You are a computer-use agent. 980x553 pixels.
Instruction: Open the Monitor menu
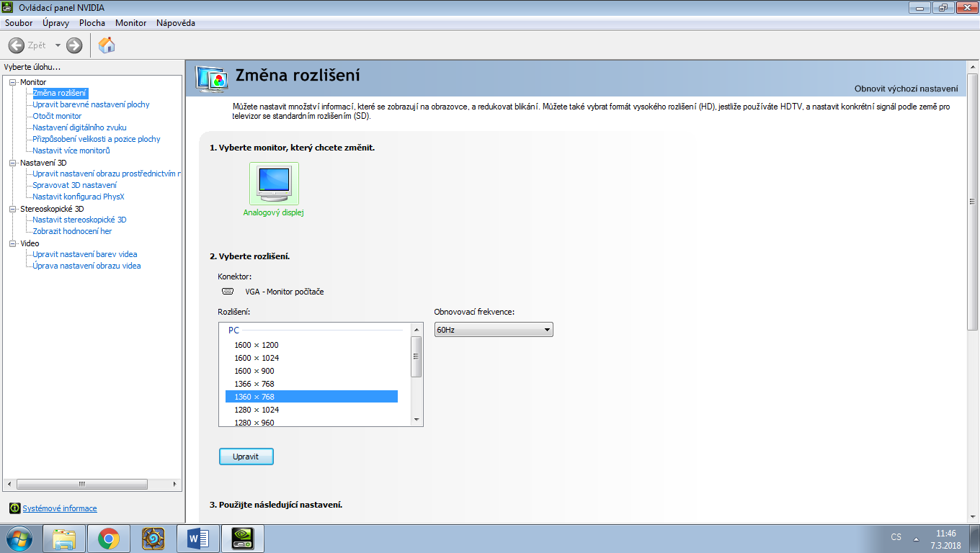(130, 23)
